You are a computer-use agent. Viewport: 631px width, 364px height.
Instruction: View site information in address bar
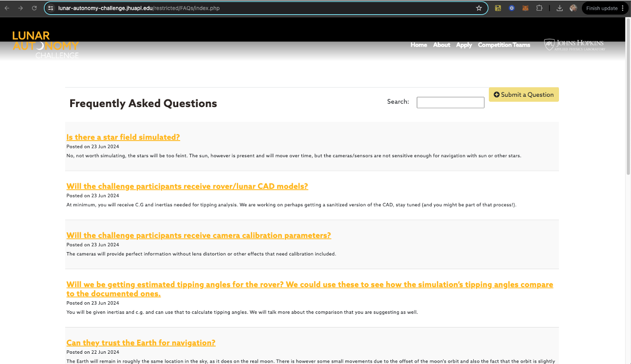51,8
